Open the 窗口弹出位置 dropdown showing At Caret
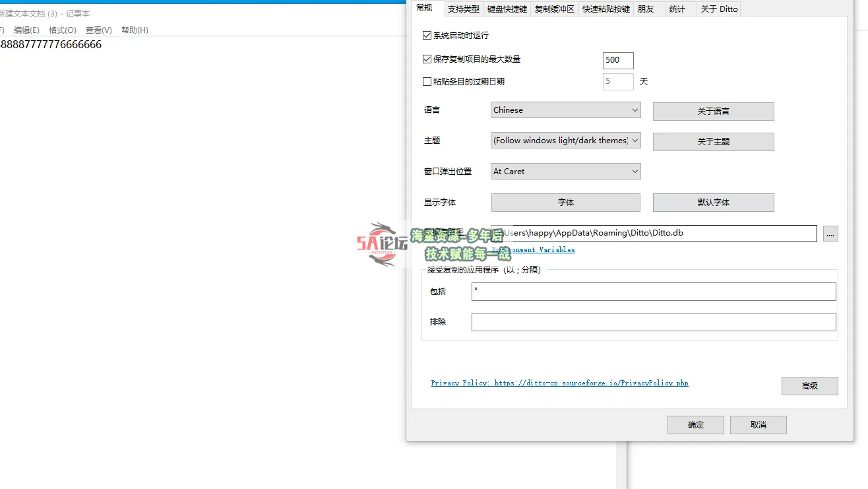The height and width of the screenshot is (489, 868). (x=566, y=172)
